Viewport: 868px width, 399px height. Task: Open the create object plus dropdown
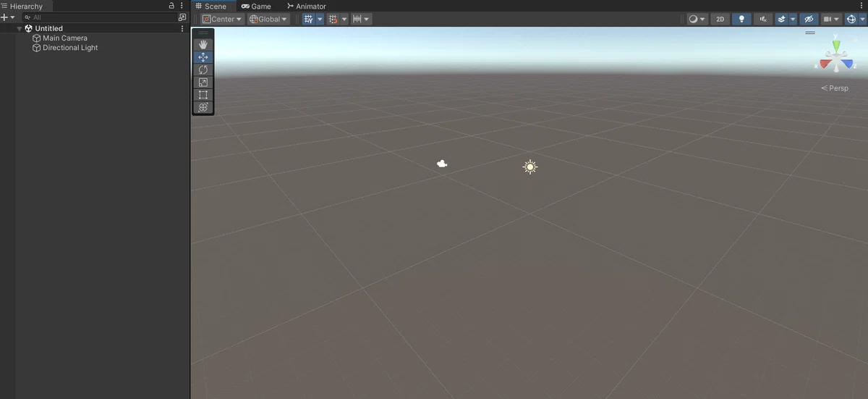coord(7,17)
